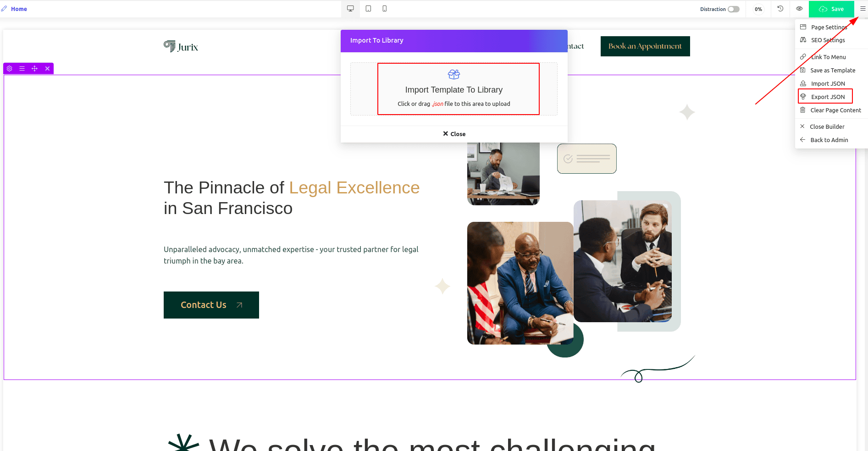
Task: Click the Book an Appointment button
Action: click(645, 46)
